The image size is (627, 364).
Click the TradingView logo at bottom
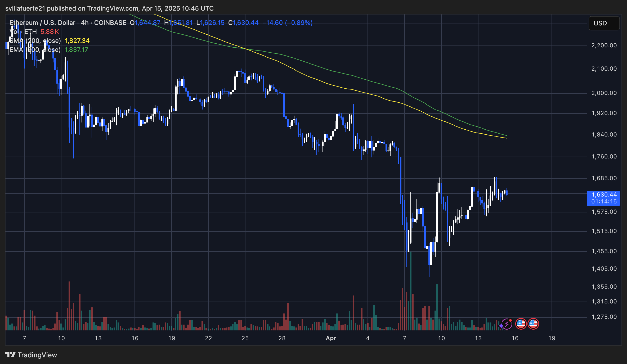(31, 355)
